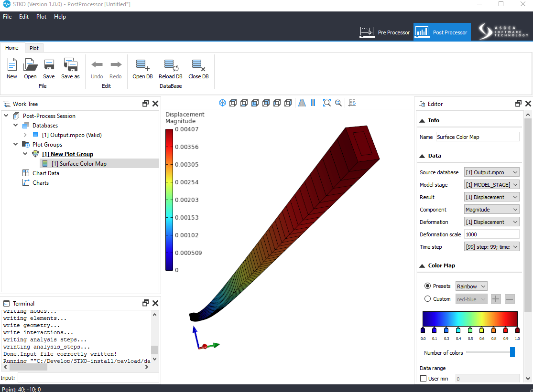Viewport: 533px width, 392px height.
Task: Open the File menu
Action: click(x=7, y=17)
